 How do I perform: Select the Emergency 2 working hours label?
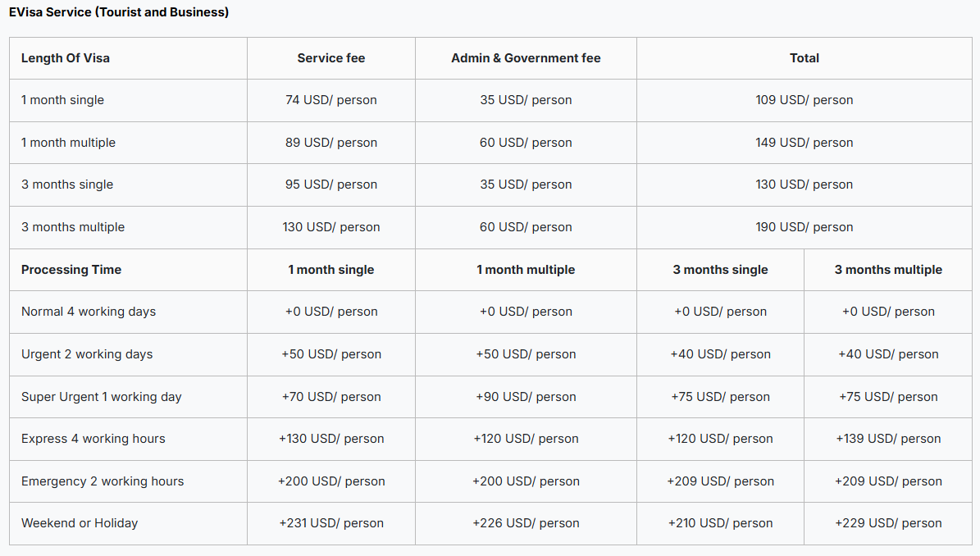point(103,481)
